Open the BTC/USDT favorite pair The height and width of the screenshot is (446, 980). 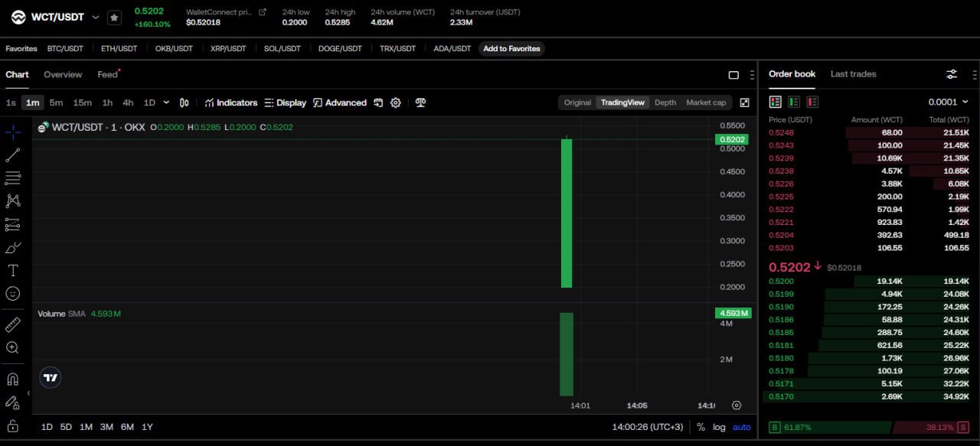(x=65, y=48)
